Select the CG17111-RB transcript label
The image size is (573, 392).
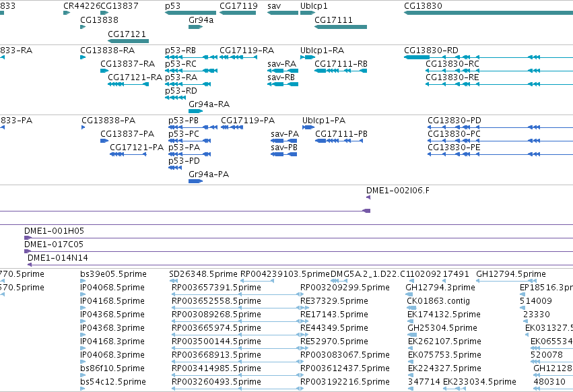coord(341,64)
